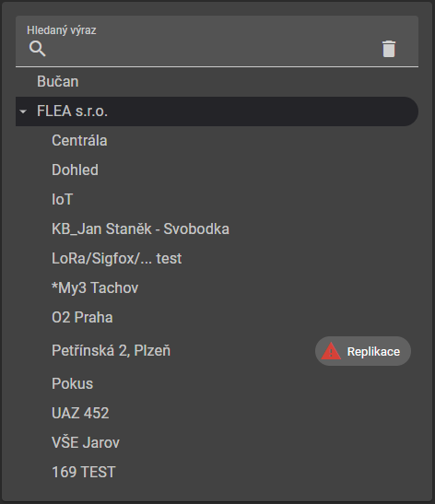Select Petřínská 2, Plzeň
This screenshot has width=435, height=504.
(112, 351)
